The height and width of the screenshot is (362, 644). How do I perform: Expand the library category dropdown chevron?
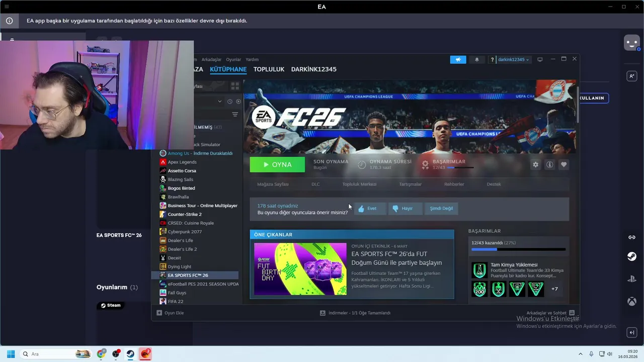[x=219, y=102]
